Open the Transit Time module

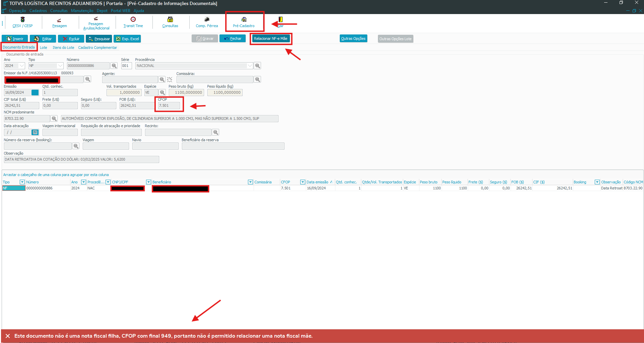(133, 22)
